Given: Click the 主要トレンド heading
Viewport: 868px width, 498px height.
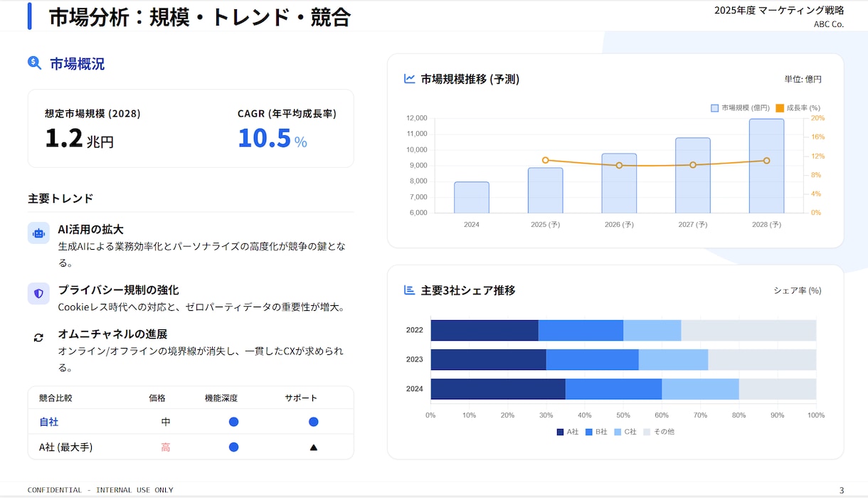Looking at the screenshot, I should coord(60,198).
